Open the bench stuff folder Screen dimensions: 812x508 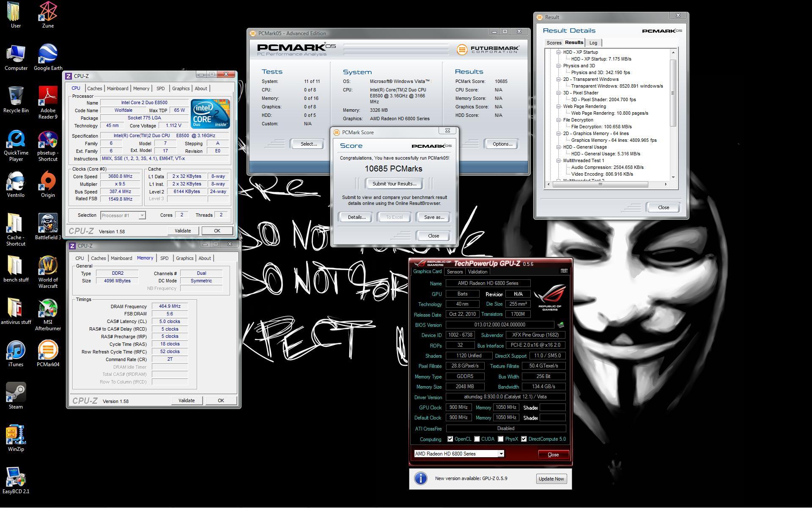16,269
